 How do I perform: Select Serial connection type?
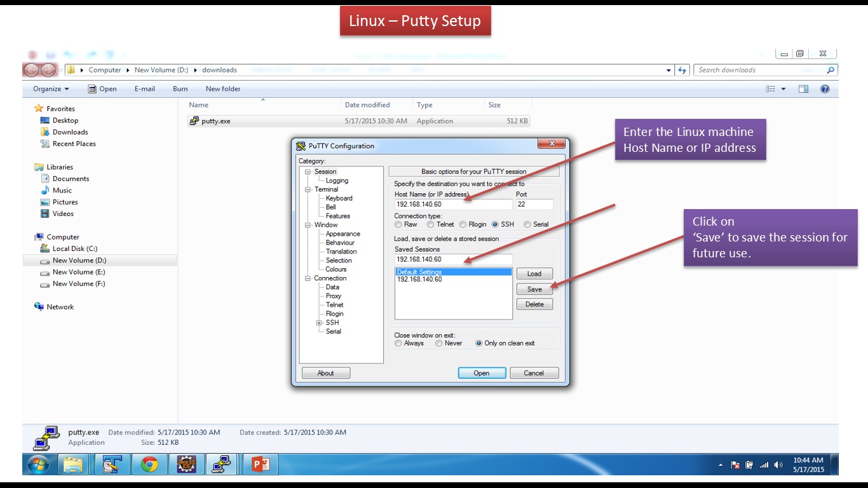(x=527, y=224)
